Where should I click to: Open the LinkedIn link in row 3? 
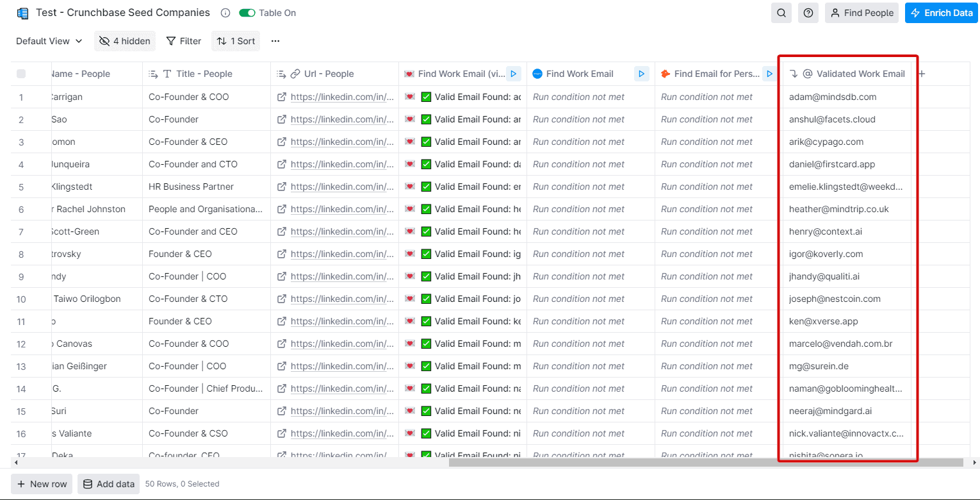pos(342,142)
